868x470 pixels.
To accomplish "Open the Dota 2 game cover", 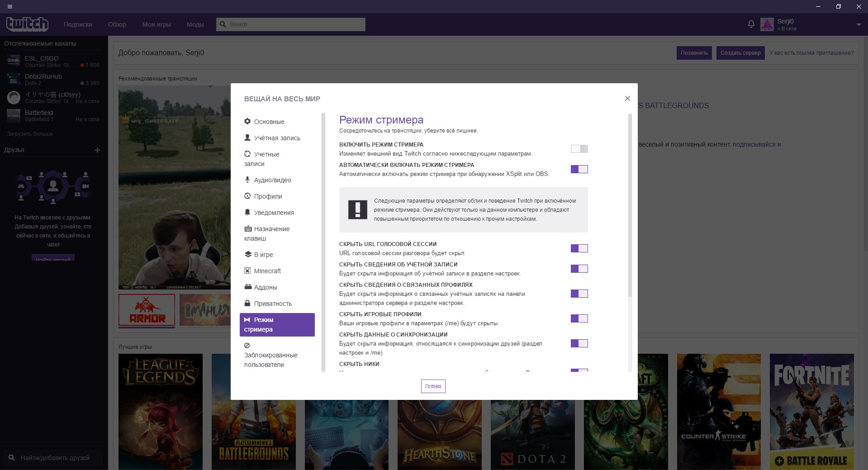I will (x=532, y=435).
